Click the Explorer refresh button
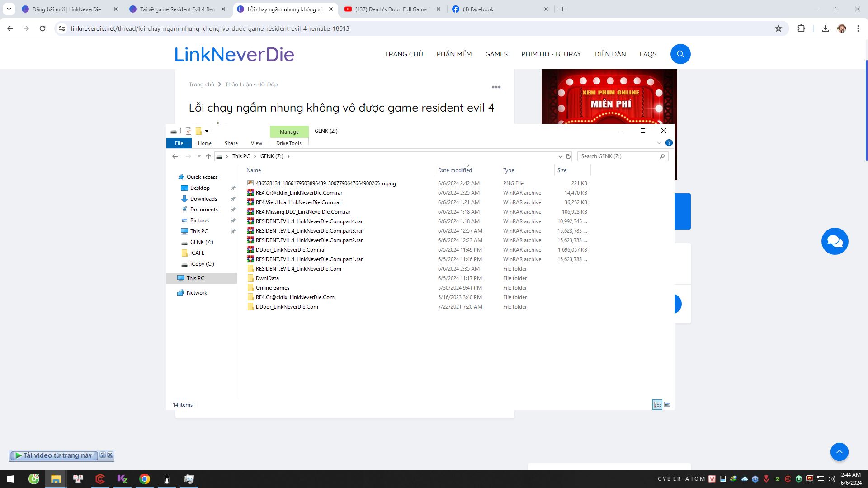Image resolution: width=868 pixels, height=488 pixels. click(x=568, y=156)
